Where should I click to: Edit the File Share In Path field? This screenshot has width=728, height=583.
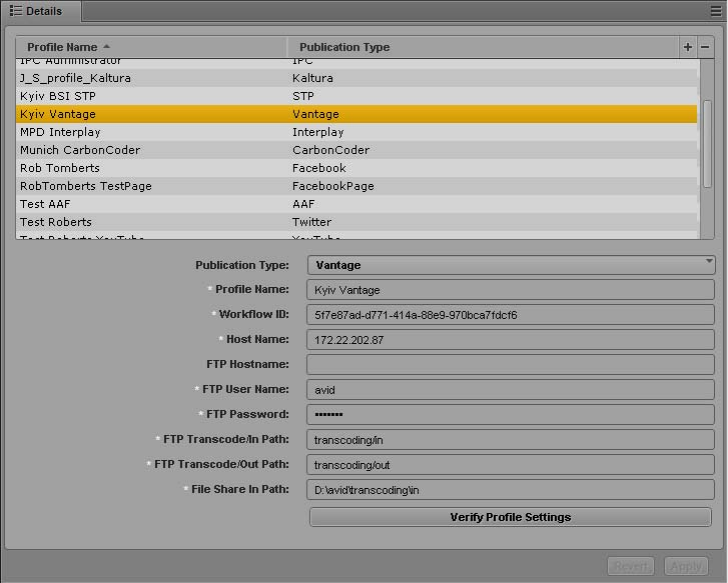tap(511, 490)
